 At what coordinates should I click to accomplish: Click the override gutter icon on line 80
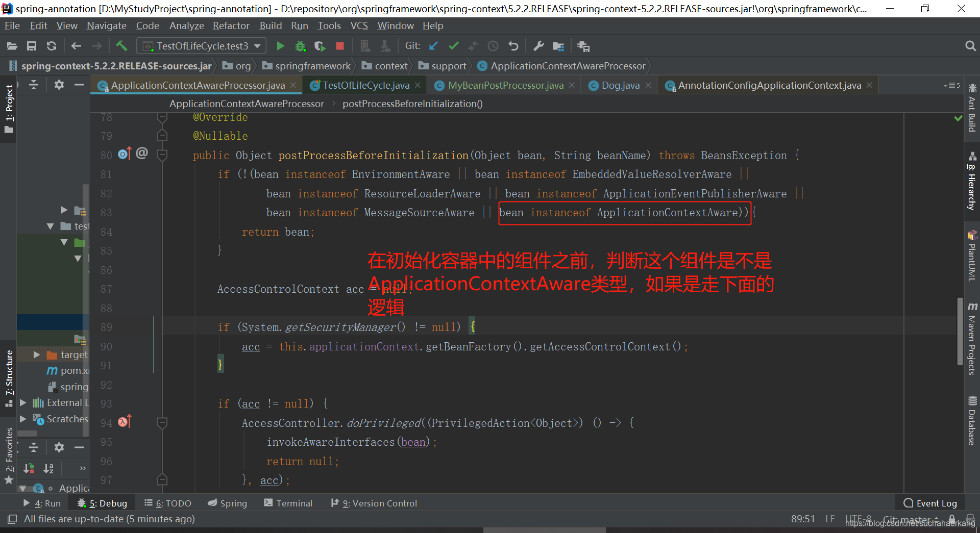[x=125, y=154]
